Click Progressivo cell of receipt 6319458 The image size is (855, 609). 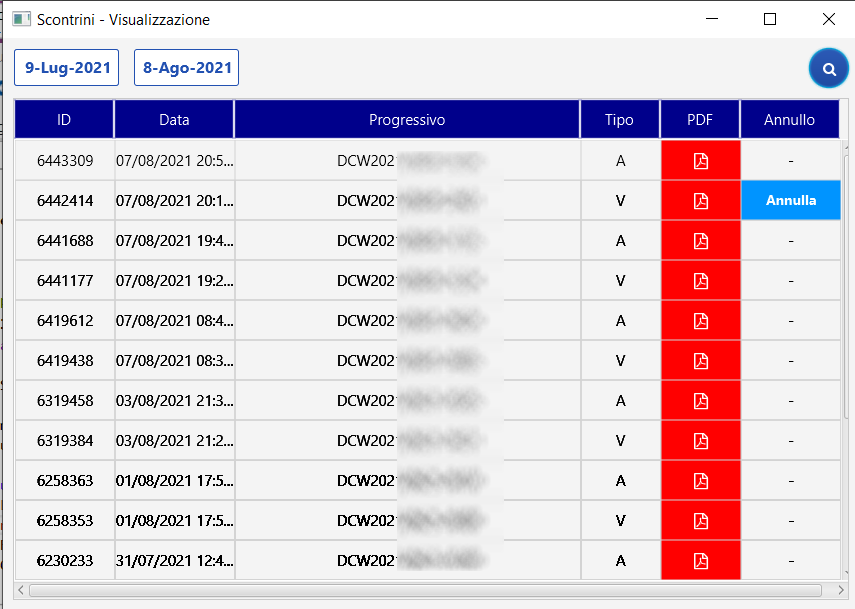(408, 401)
